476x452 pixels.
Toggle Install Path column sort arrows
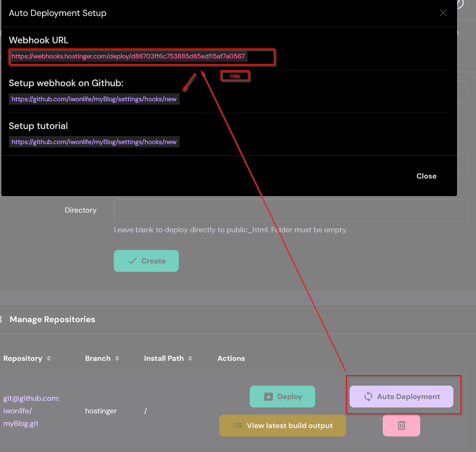(x=190, y=358)
